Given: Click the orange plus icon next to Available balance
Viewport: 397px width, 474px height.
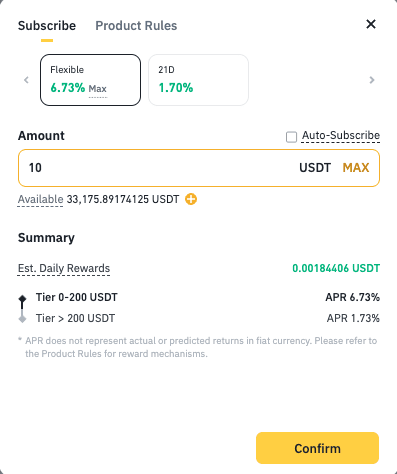Looking at the screenshot, I should [191, 199].
